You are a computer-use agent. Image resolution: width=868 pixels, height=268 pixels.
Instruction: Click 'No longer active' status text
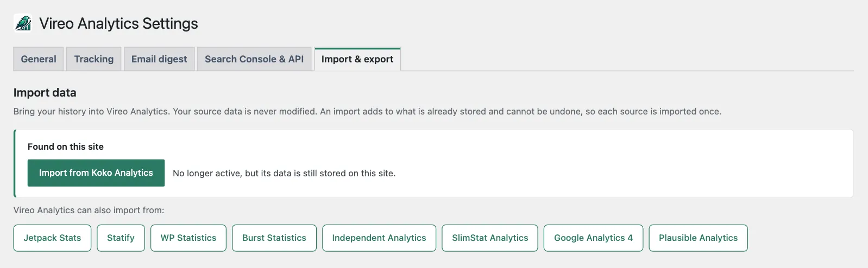point(284,174)
